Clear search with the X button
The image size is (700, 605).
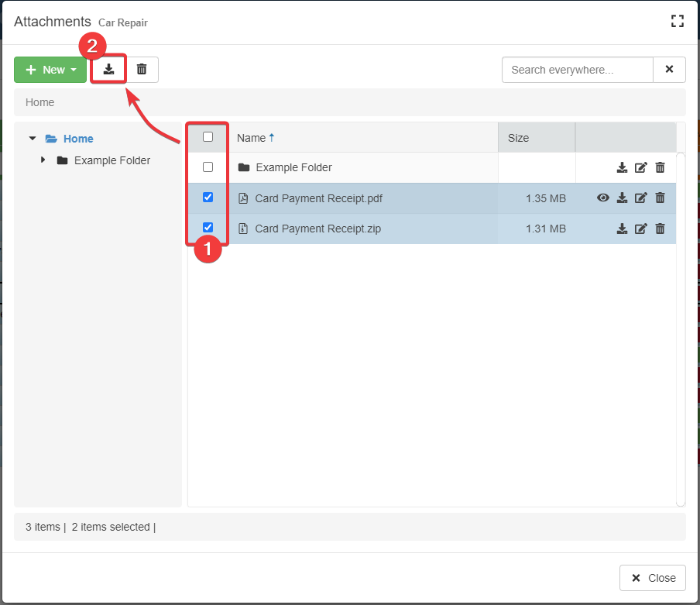pos(669,70)
